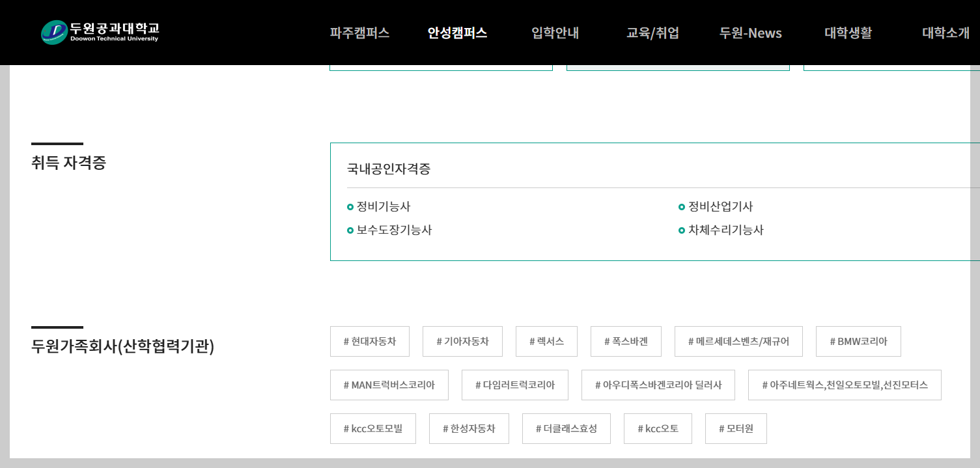Click the 정비기능사 certificate item
The image size is (980, 468).
[379, 206]
